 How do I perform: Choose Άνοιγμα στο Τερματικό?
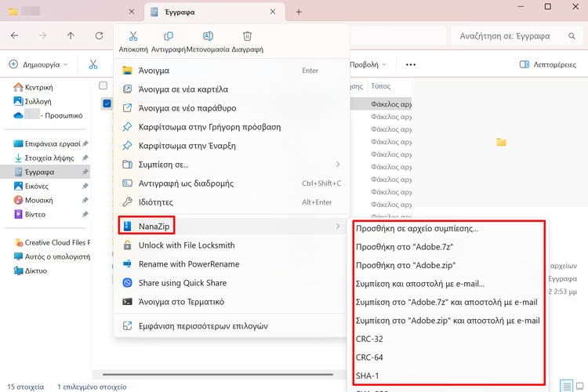[232, 302]
